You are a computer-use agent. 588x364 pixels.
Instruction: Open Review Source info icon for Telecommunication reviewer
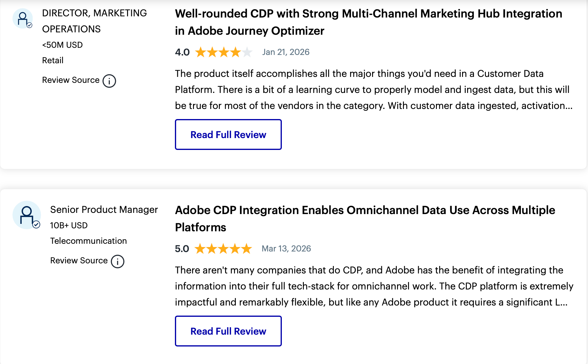pyautogui.click(x=118, y=261)
